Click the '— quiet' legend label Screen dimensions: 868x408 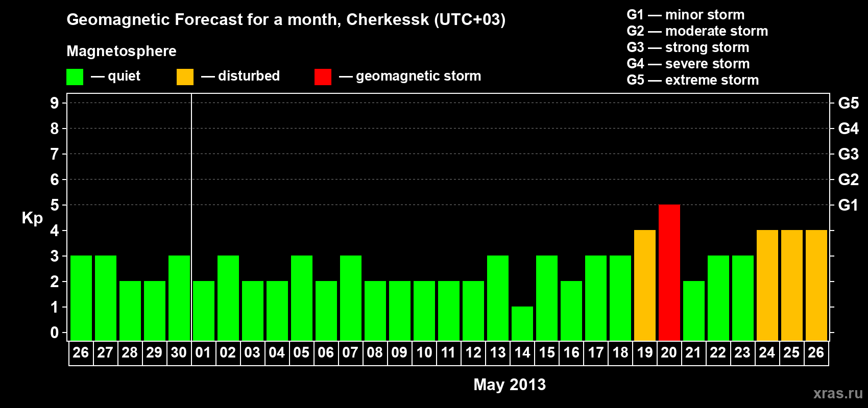coord(115,76)
